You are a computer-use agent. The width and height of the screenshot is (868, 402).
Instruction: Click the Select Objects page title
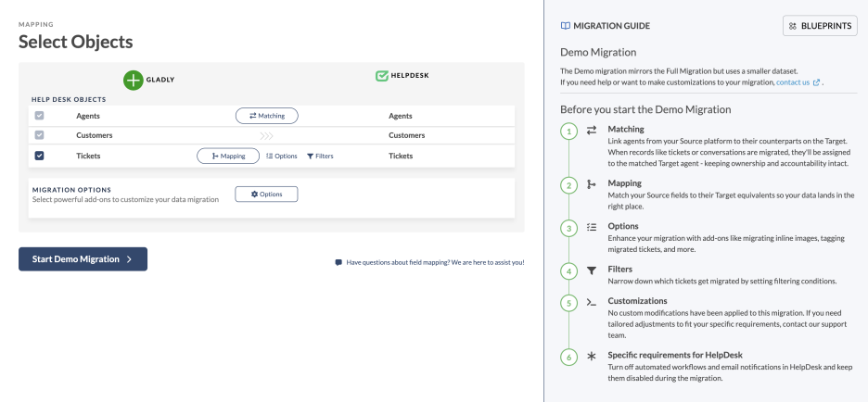coord(76,42)
